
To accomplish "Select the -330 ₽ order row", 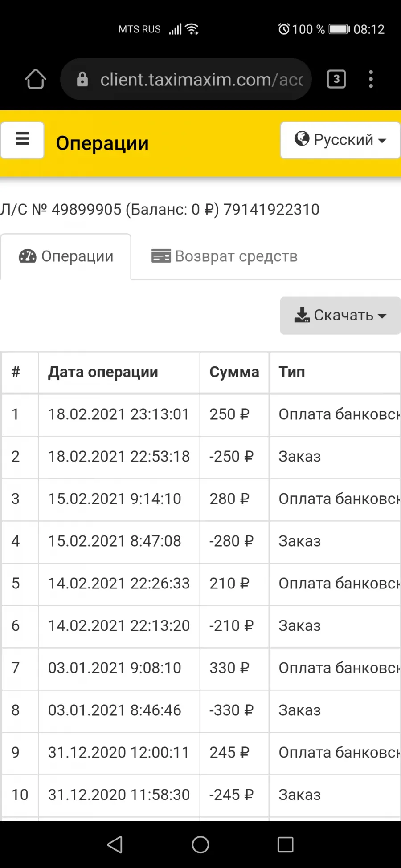I will coord(200,710).
